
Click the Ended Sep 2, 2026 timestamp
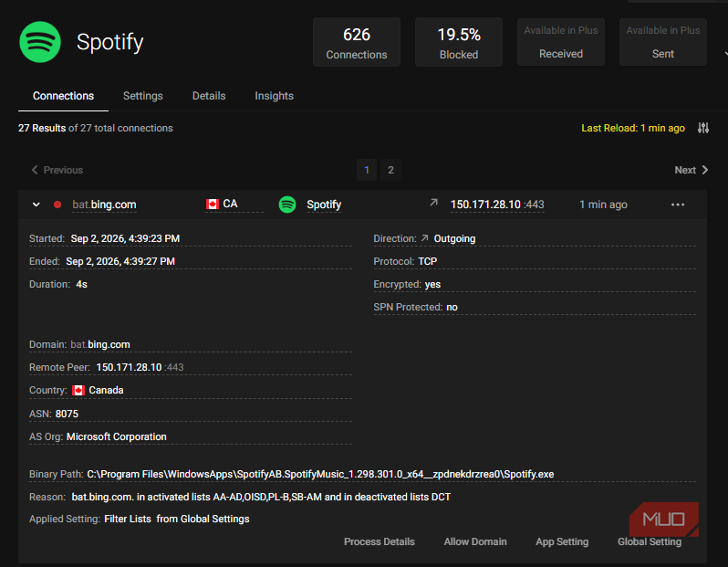120,261
